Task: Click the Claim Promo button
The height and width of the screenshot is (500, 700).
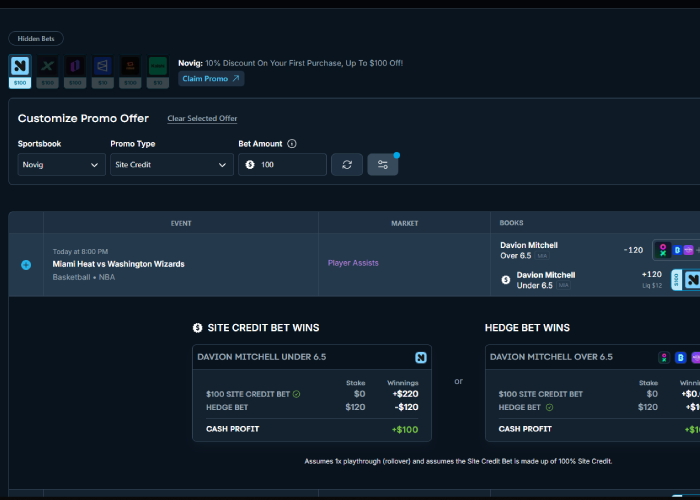Action: click(x=211, y=79)
